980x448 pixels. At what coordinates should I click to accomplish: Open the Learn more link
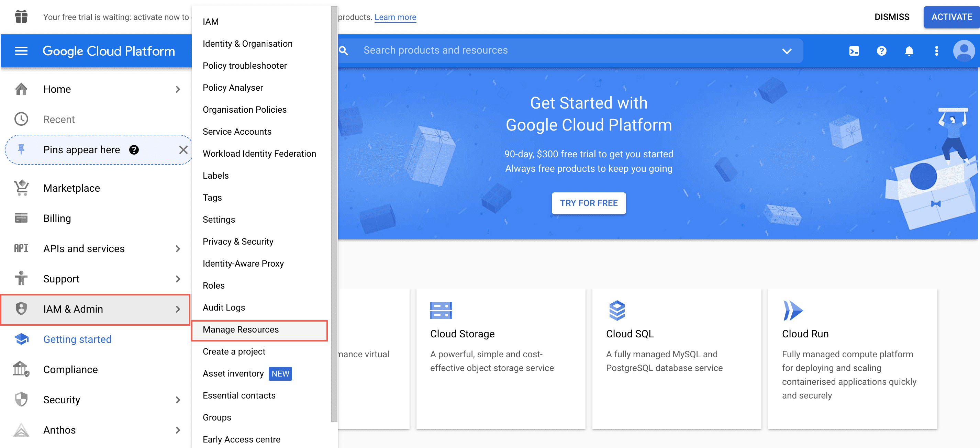pos(395,17)
